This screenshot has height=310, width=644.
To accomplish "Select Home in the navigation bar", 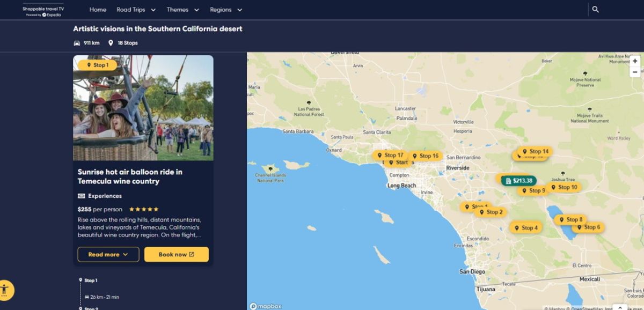I will point(97,9).
